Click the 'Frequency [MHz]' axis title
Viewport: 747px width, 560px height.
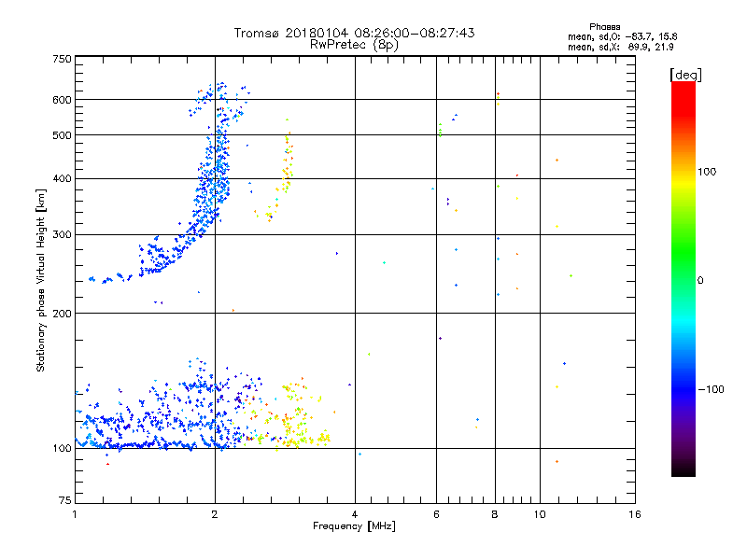coord(354,526)
